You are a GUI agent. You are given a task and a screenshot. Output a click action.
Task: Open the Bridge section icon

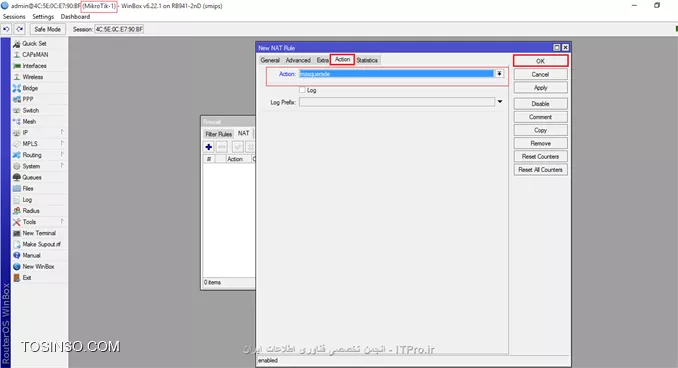pos(16,88)
